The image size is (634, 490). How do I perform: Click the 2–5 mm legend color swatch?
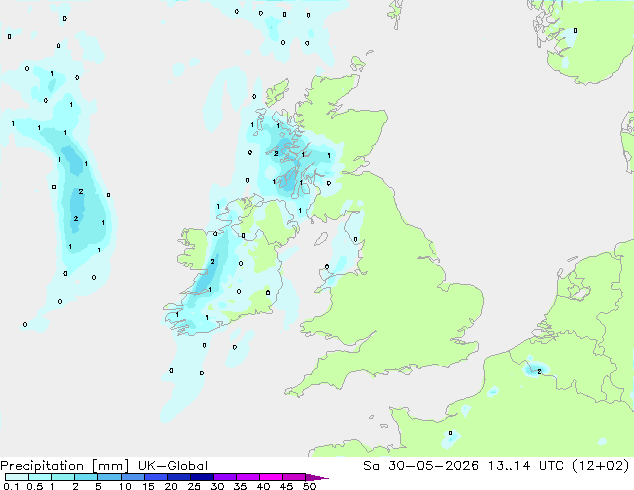pos(86,477)
